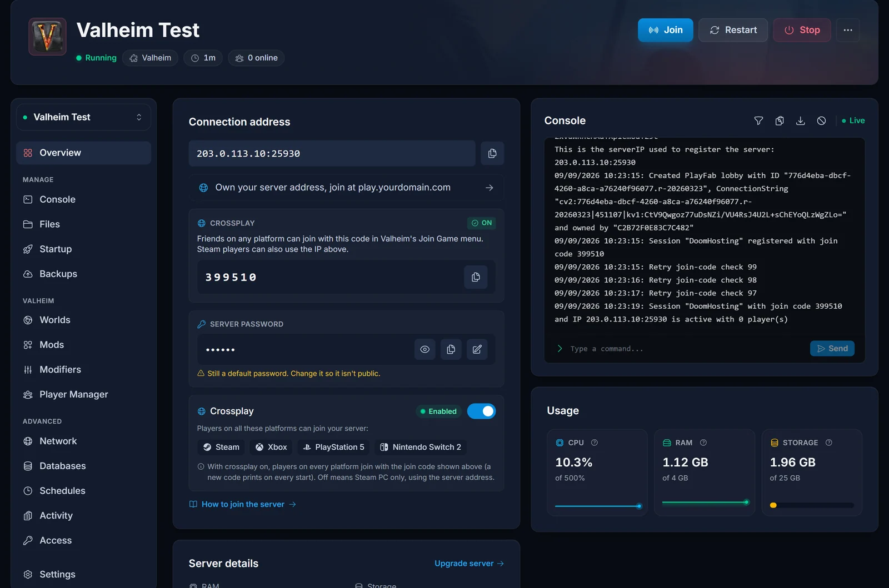Click the RAM help info icon

coord(703,443)
